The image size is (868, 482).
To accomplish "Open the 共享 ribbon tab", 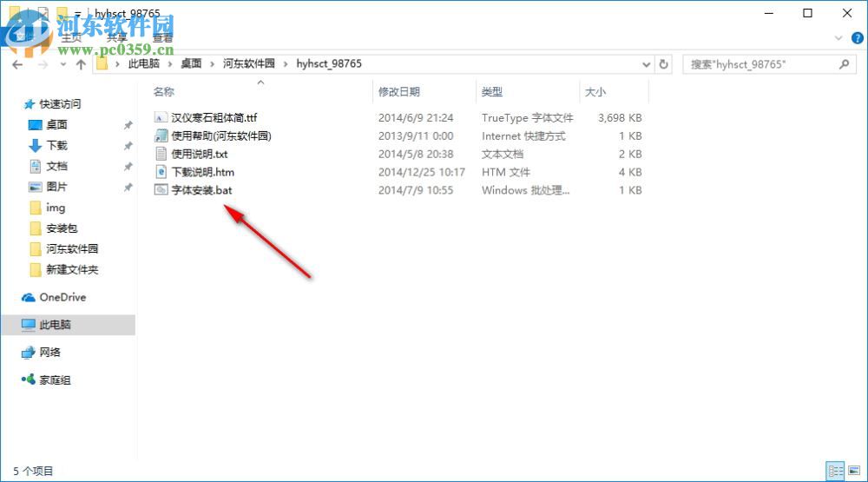I will (x=117, y=37).
